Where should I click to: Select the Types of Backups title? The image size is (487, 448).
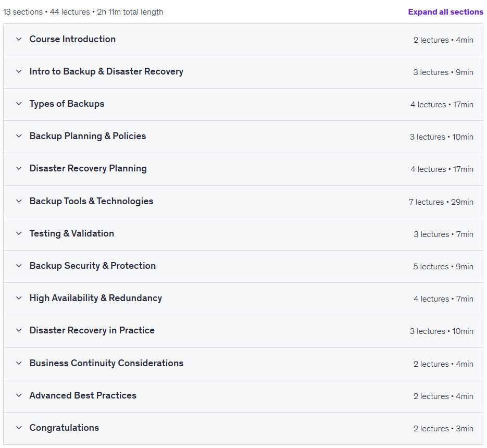pos(67,104)
